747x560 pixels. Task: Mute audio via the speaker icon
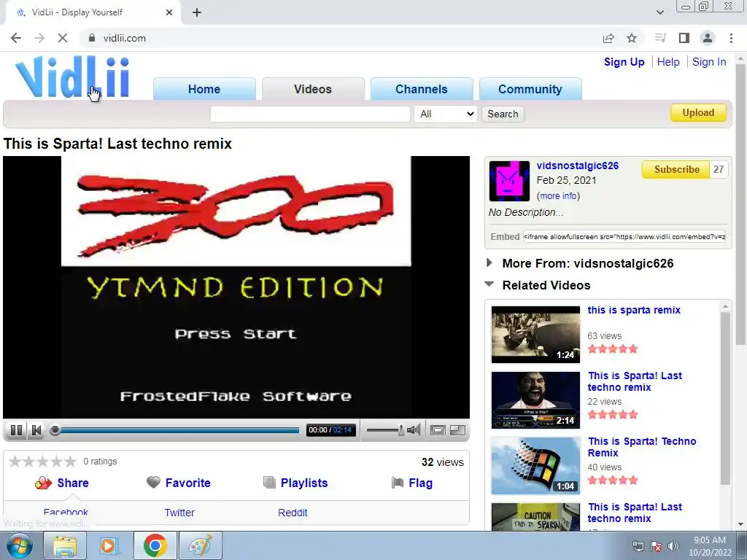click(414, 430)
